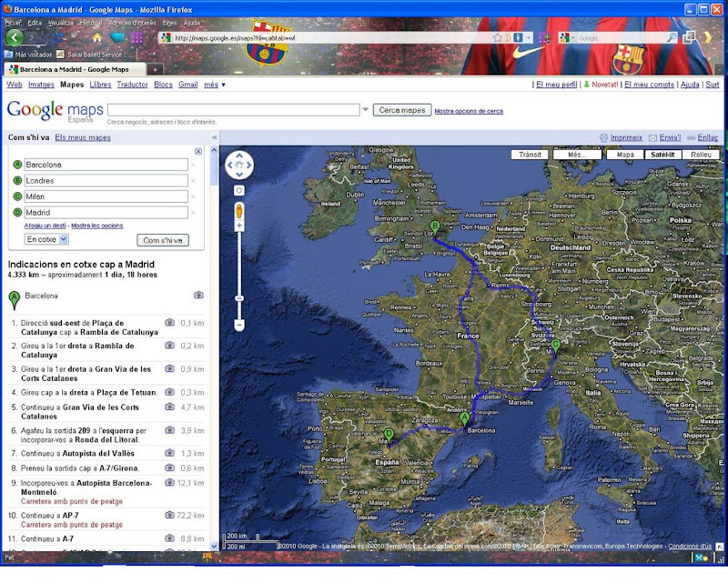
Task: Open a new tab with plus button
Action: pos(155,70)
